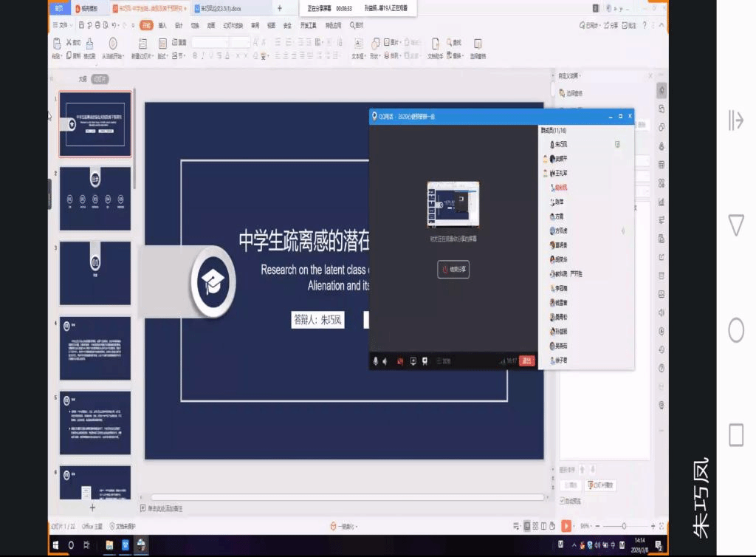Switch to slide sorter view in status bar
Viewport: 756px width, 557px height.
click(x=535, y=526)
